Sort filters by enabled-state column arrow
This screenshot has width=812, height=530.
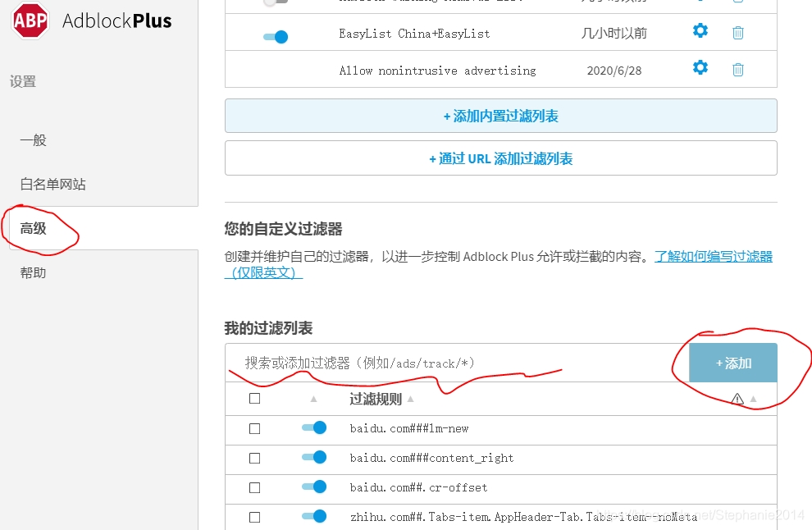click(x=313, y=399)
